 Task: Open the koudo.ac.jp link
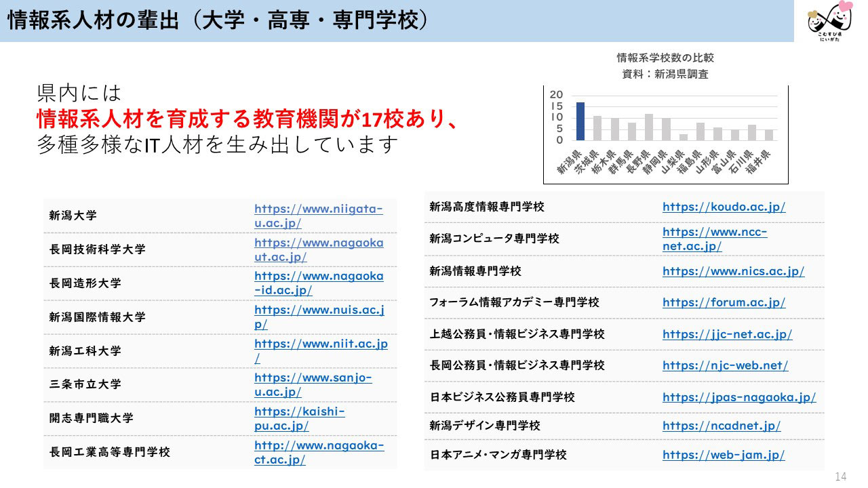pos(724,207)
